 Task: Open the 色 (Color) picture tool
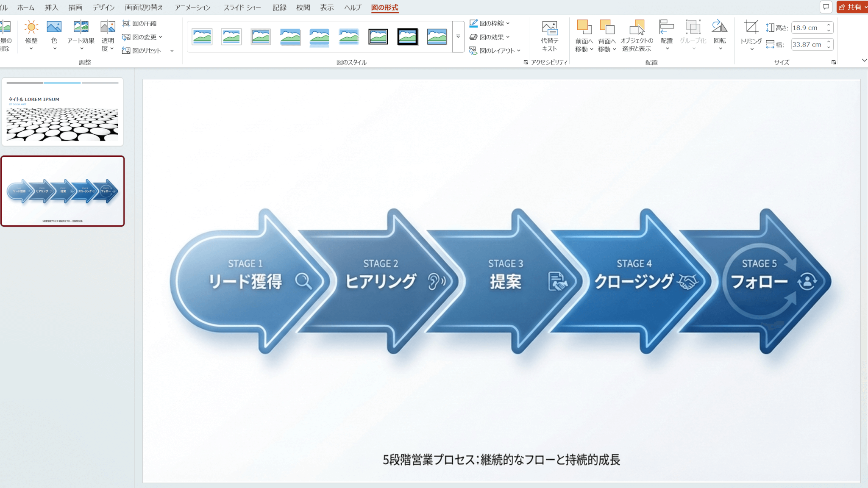[x=54, y=28]
